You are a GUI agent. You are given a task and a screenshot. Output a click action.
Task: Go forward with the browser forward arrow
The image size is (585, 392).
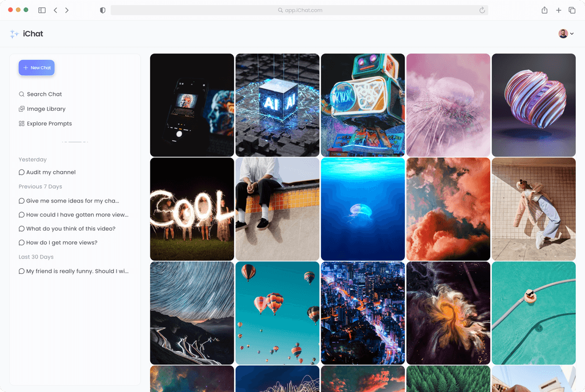click(x=67, y=10)
